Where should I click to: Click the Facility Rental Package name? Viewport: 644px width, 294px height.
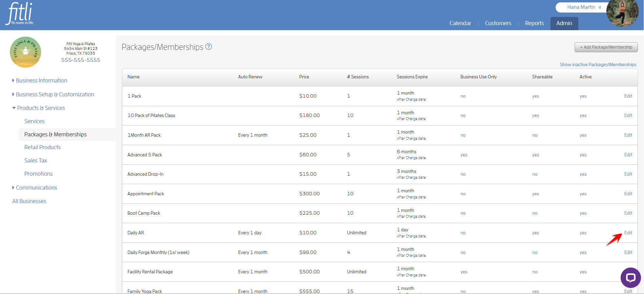[150, 272]
